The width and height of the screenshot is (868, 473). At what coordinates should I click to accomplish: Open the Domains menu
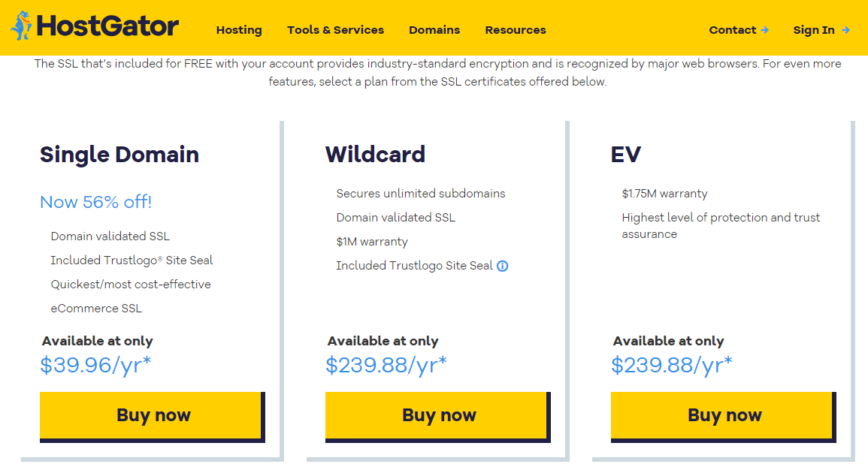(434, 30)
